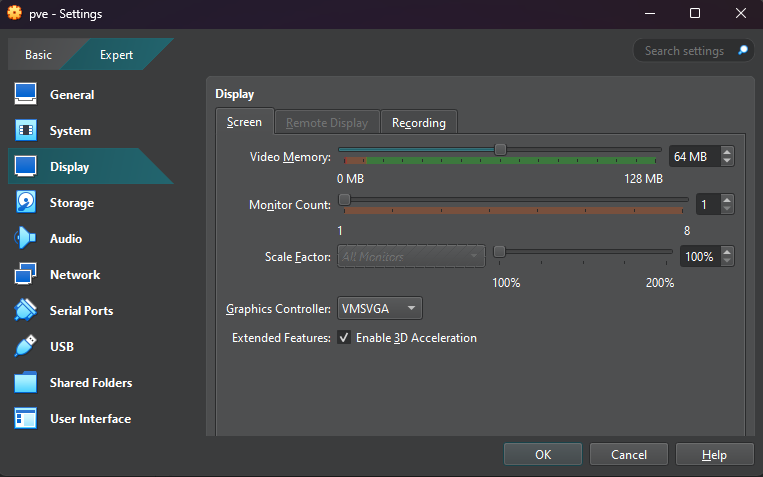Open the User Interface icon
The image size is (763, 477).
[x=26, y=419]
